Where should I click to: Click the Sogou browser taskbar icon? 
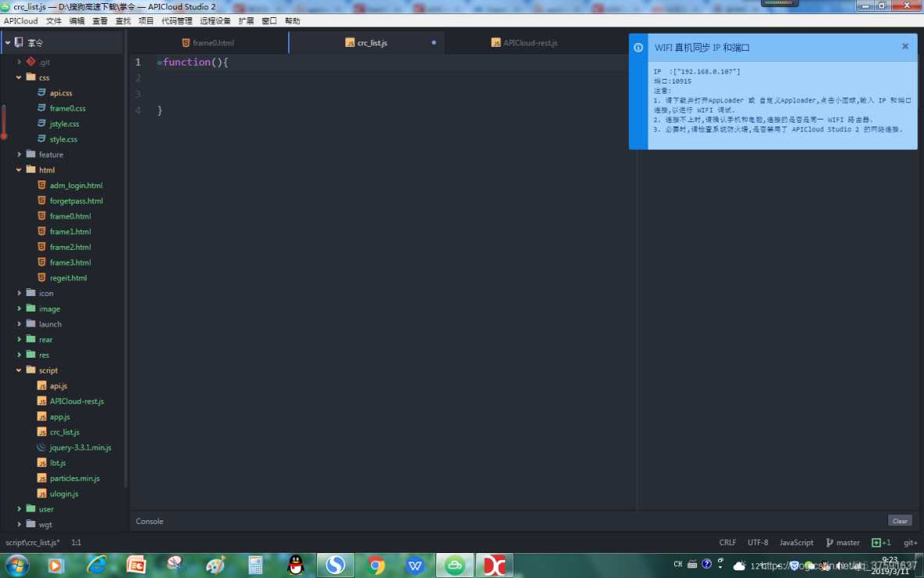[336, 565]
